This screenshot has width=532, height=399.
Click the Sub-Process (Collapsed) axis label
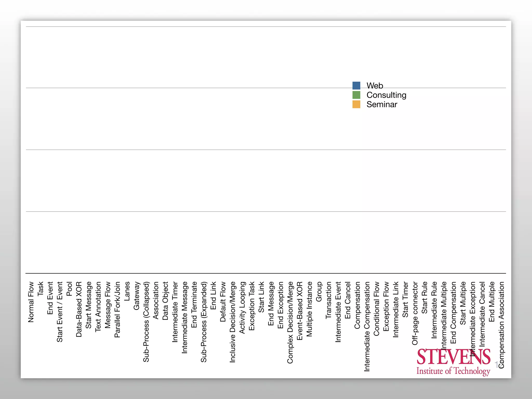click(x=146, y=322)
